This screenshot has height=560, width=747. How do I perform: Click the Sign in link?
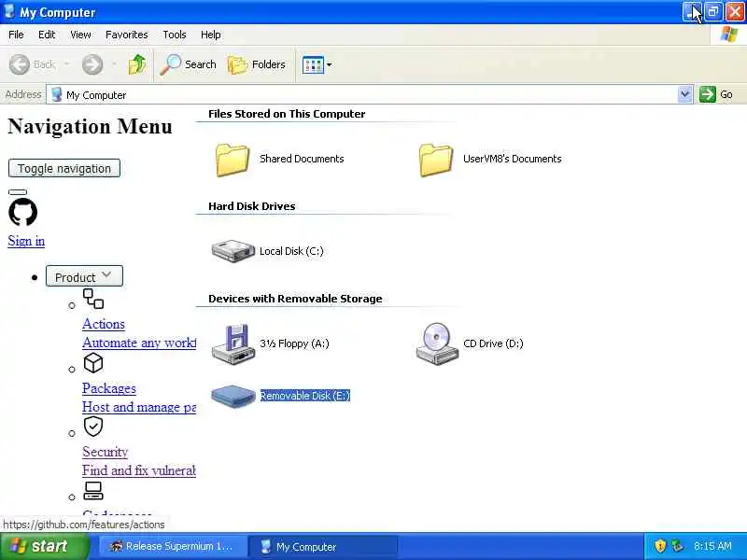(26, 241)
